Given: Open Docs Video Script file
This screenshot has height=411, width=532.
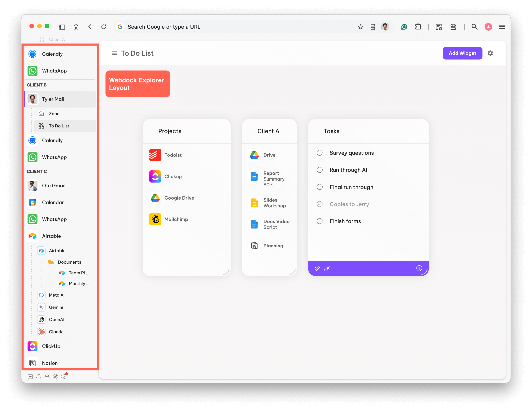Looking at the screenshot, I should coord(269,224).
